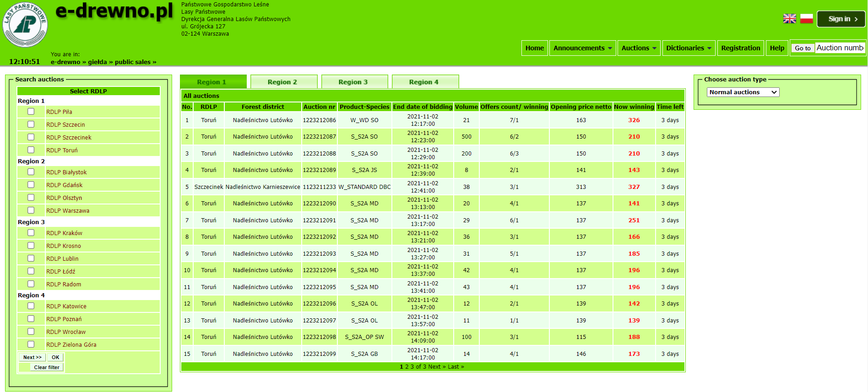Click the giełda breadcrumb link
Viewport: 868px width, 392px height.
coord(98,62)
